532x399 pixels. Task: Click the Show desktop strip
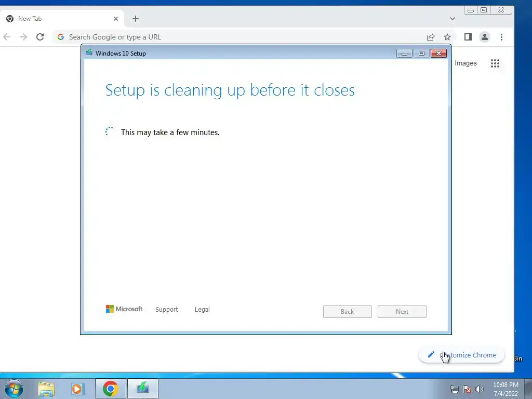528,389
